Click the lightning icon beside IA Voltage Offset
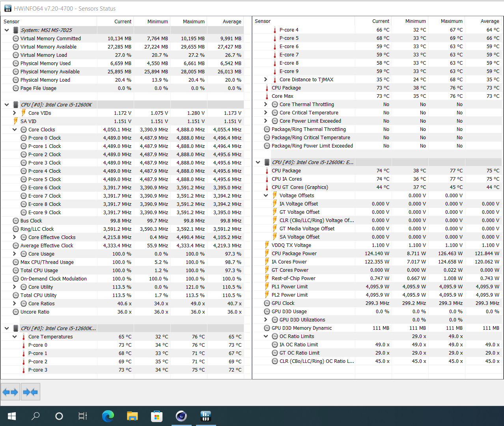The image size is (504, 426). pos(275,204)
